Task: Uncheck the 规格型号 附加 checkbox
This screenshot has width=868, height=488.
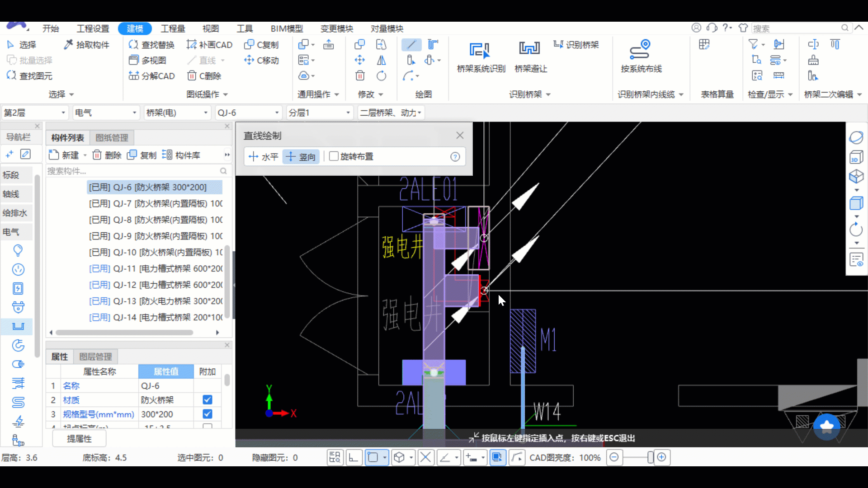Action: pos(208,414)
